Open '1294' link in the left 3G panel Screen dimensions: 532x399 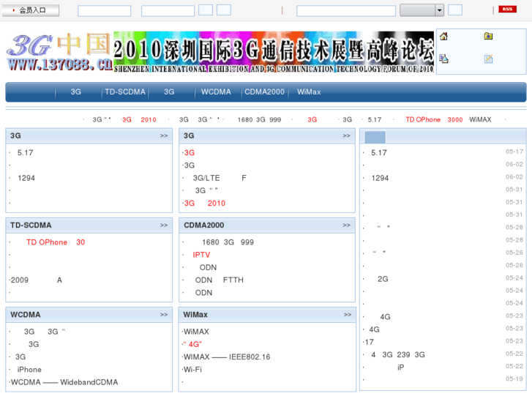point(26,178)
